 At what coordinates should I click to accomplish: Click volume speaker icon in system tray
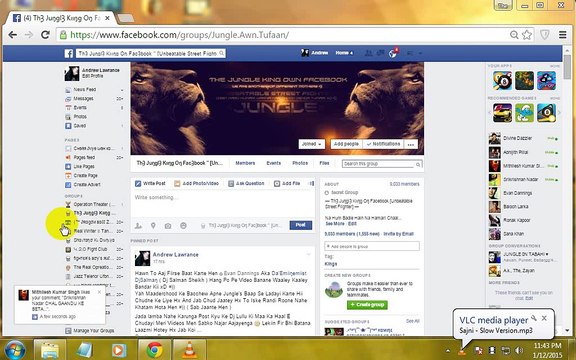pos(519,350)
